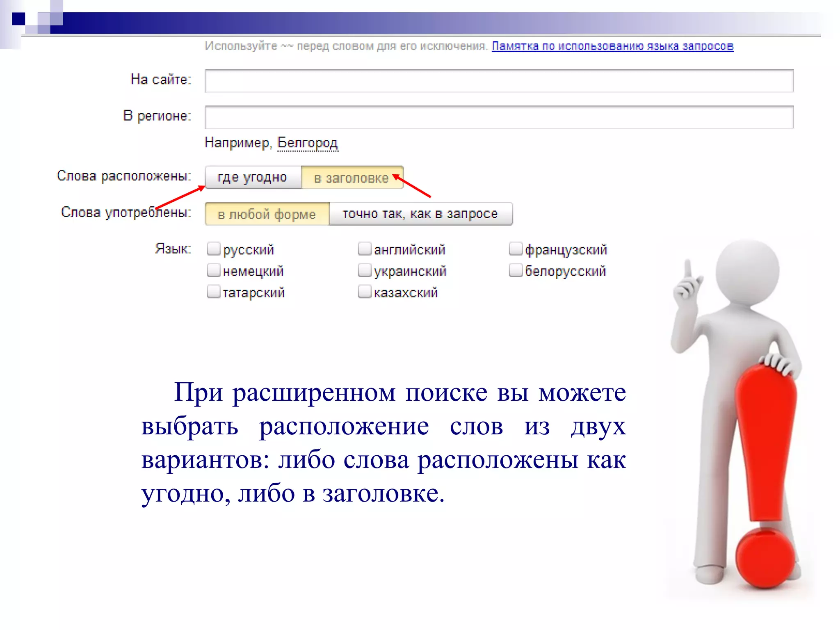Screen dimensions: 840x630
Task: Open the query language memo link
Action: click(x=612, y=46)
